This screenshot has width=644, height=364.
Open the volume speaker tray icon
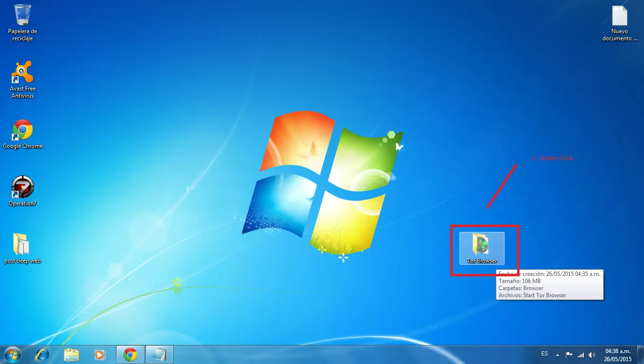coord(592,355)
